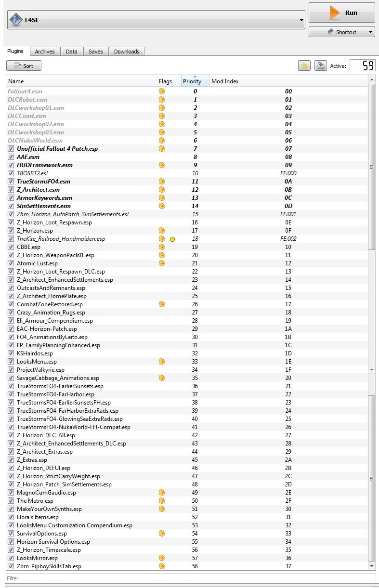Click the scroll up arrow of the upper plugin list

371,79
